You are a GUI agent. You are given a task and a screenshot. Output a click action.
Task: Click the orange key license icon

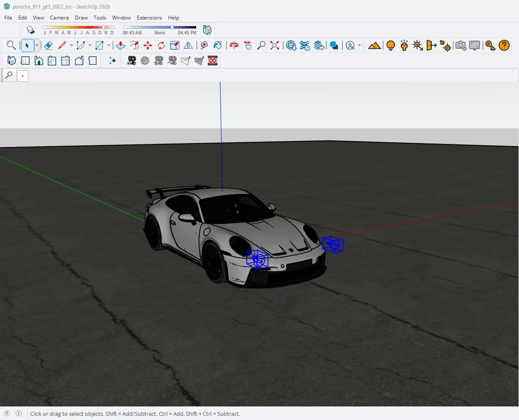pos(490,45)
